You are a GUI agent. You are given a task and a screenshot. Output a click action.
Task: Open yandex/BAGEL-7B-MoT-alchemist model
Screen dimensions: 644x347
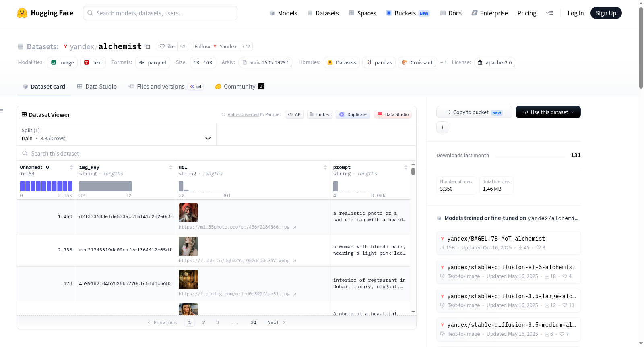pyautogui.click(x=508, y=243)
